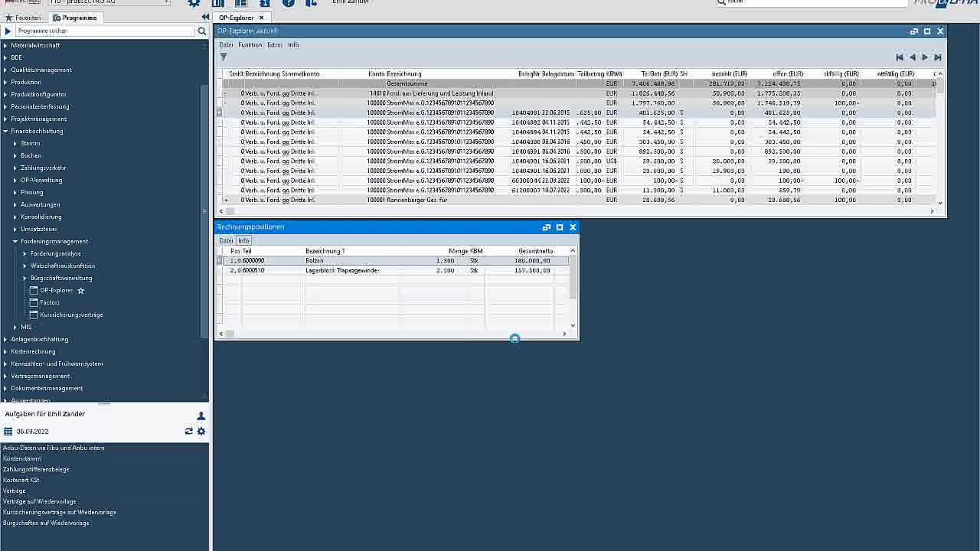980x551 pixels.
Task: Open Anbu-Daten via Fibu task link
Action: point(54,448)
